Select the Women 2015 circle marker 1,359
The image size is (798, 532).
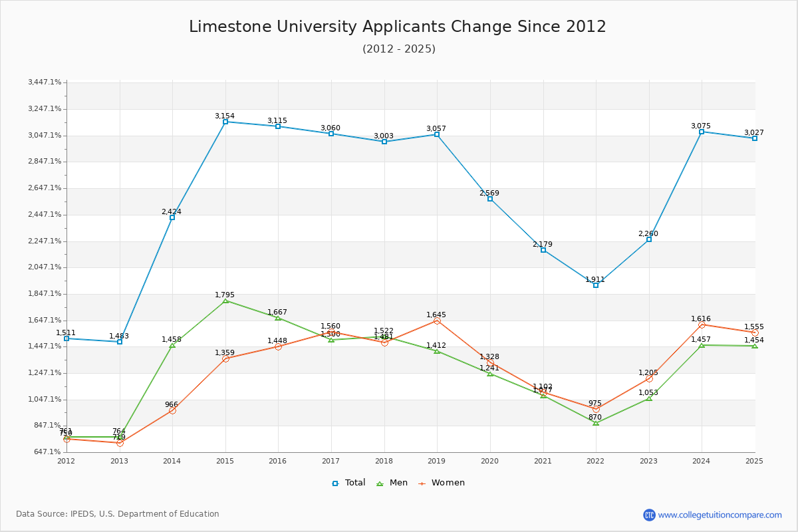tap(225, 358)
